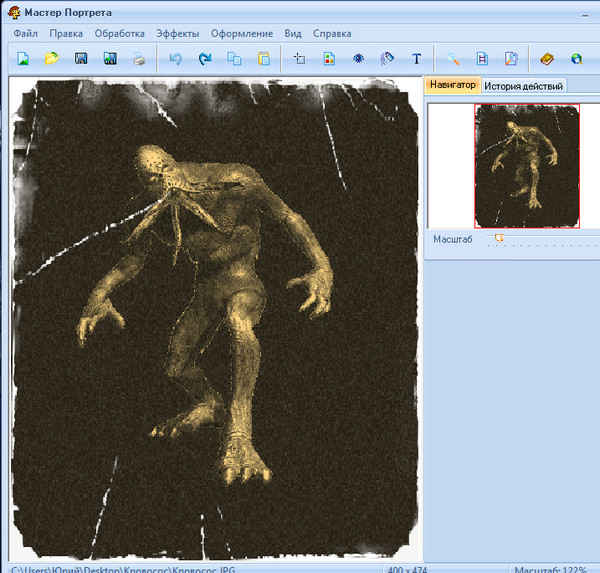Open the Эффекты menu
This screenshot has width=600, height=573.
point(177,33)
